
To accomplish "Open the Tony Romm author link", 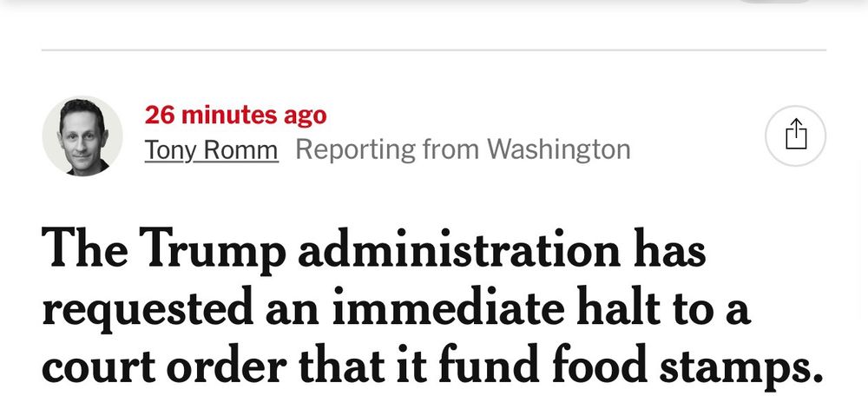I will pos(212,149).
